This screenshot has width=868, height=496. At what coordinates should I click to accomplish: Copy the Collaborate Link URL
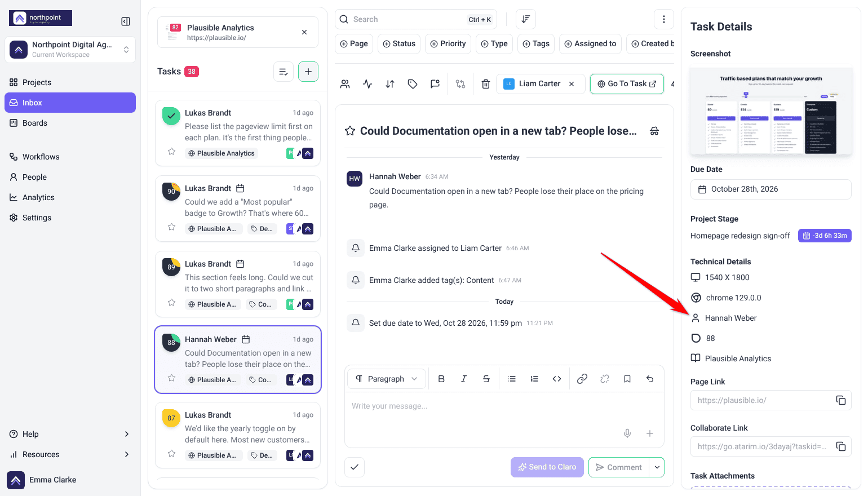pos(841,446)
